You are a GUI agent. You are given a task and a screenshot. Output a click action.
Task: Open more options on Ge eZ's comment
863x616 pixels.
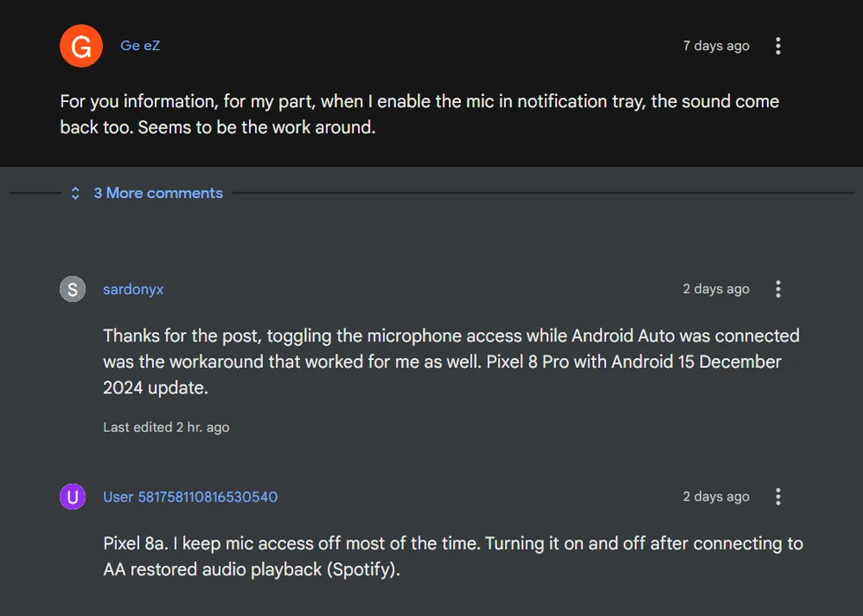pyautogui.click(x=778, y=46)
